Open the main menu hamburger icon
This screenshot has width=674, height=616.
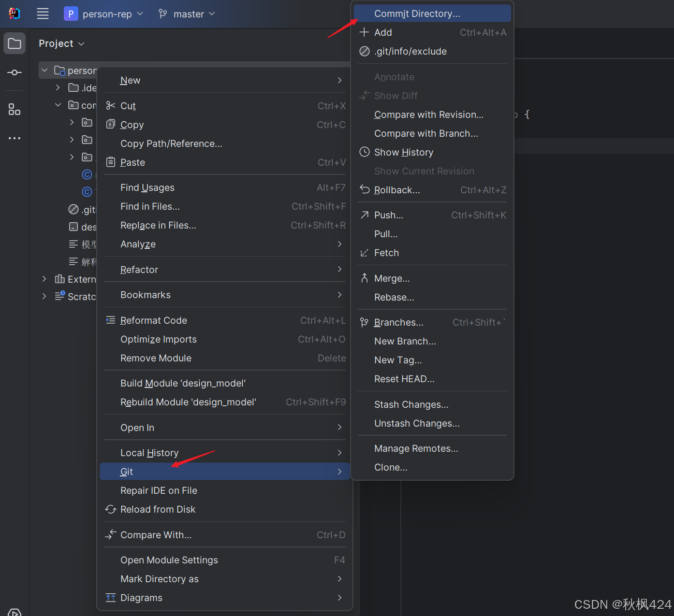(43, 14)
